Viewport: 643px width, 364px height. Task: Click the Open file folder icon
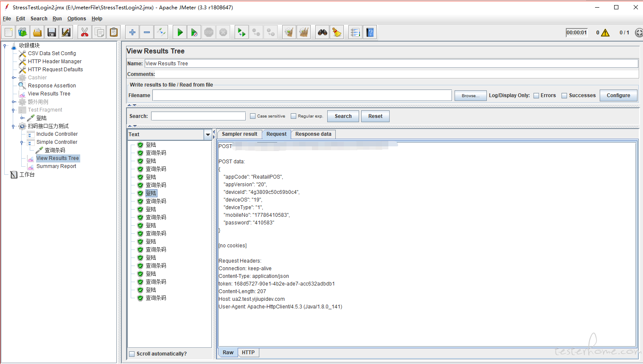coord(37,32)
